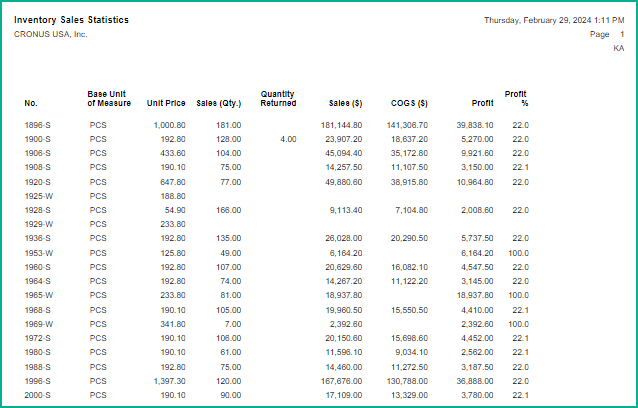This screenshot has height=408, width=638.
Task: Click profit value 36,888.00
Action: click(475, 381)
